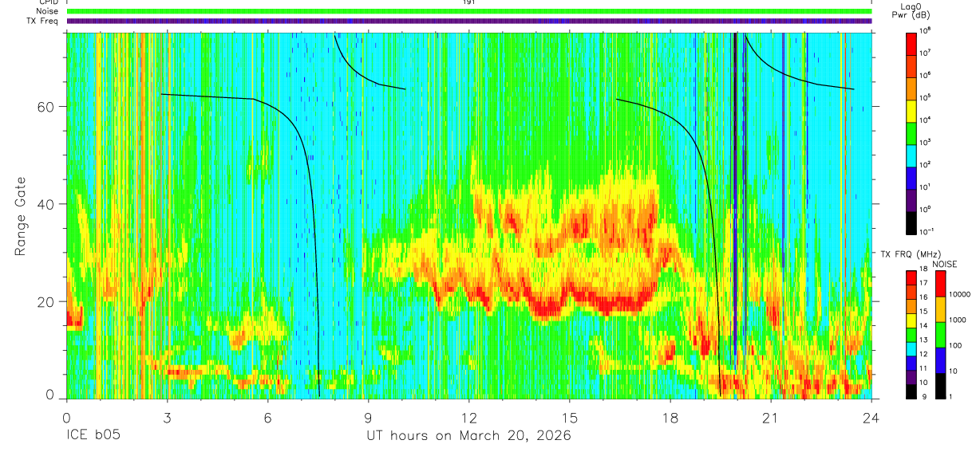Click the '1000' label on NOISE scale
980x452 pixels.
[x=958, y=320]
